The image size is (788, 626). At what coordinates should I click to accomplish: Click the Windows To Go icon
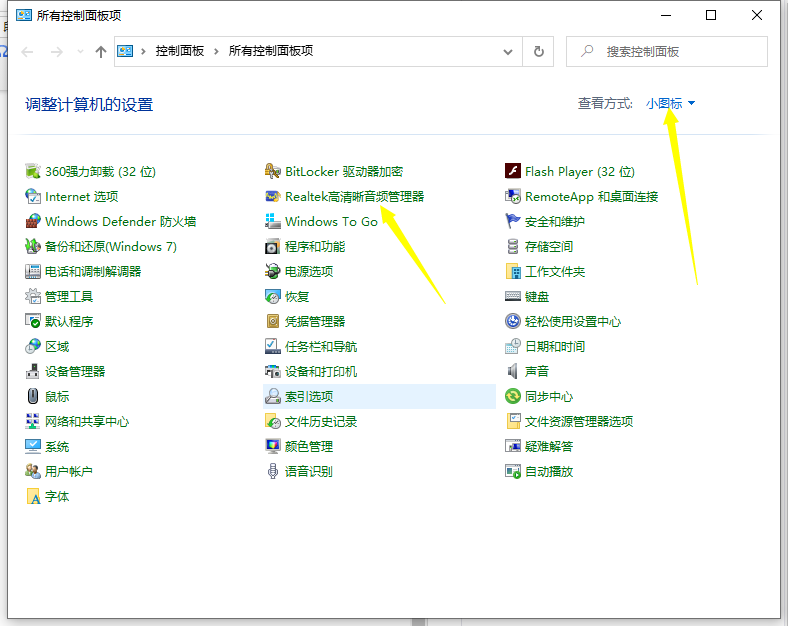272,222
